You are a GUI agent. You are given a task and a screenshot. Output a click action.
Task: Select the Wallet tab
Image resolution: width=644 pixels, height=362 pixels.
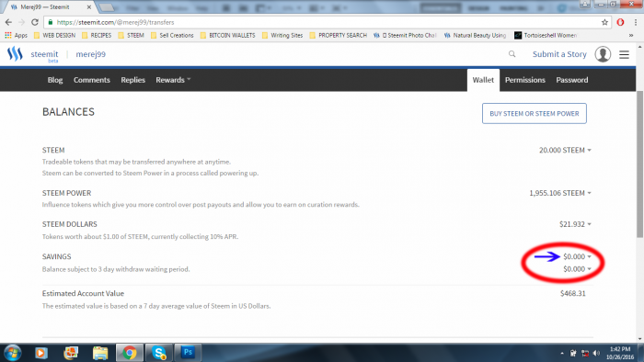(483, 80)
